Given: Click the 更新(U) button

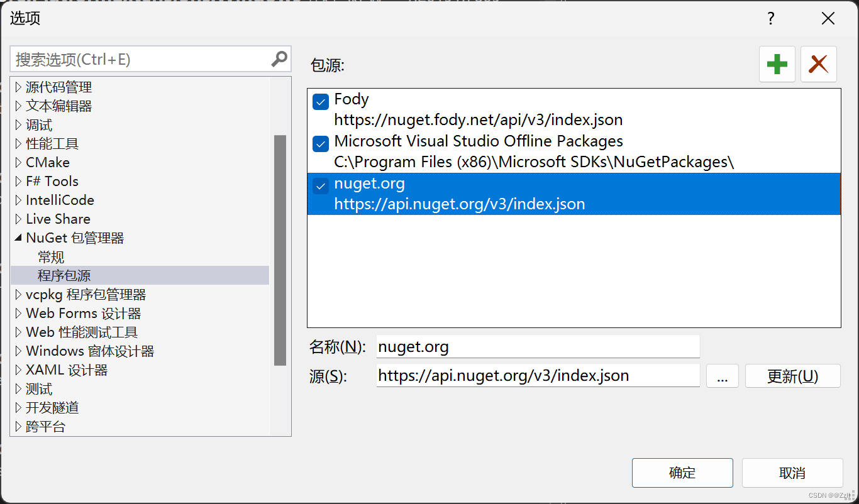Looking at the screenshot, I should coord(792,376).
